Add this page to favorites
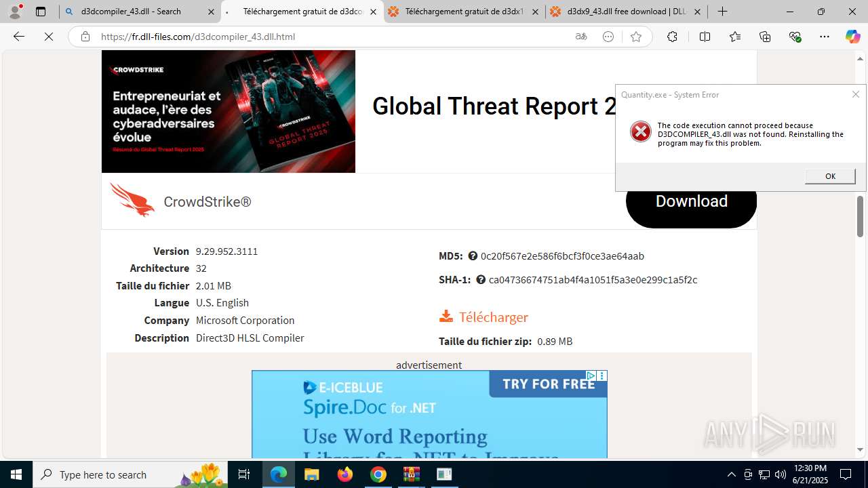Viewport: 868px width, 488px height. [x=636, y=37]
